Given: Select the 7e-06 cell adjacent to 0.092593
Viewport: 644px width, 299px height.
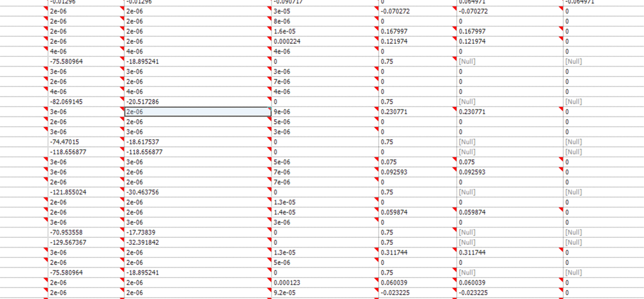Looking at the screenshot, I should [x=325, y=171].
